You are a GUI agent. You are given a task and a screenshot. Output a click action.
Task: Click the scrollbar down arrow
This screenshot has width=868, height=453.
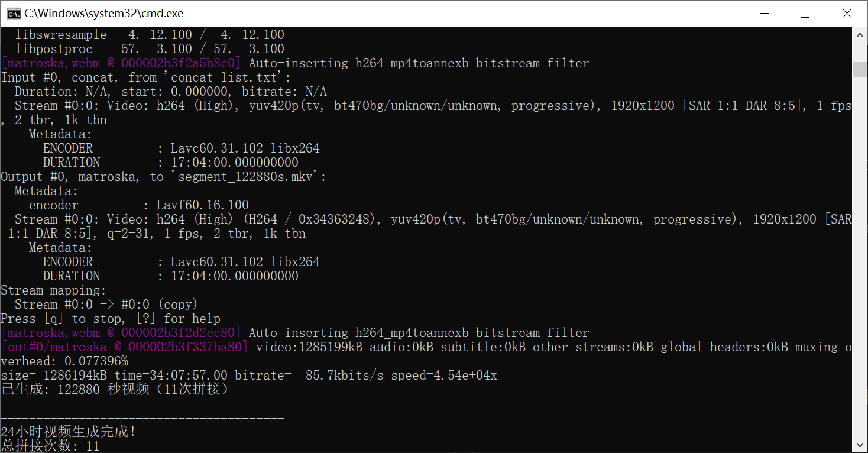pos(860,444)
